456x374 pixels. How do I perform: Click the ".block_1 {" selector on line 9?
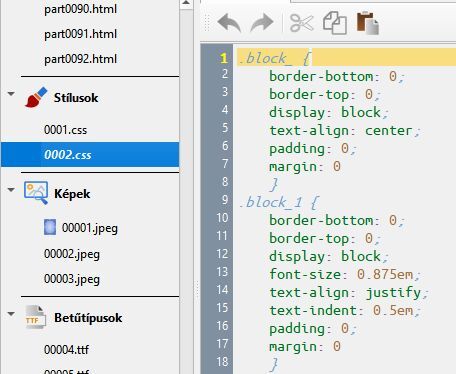click(x=279, y=202)
